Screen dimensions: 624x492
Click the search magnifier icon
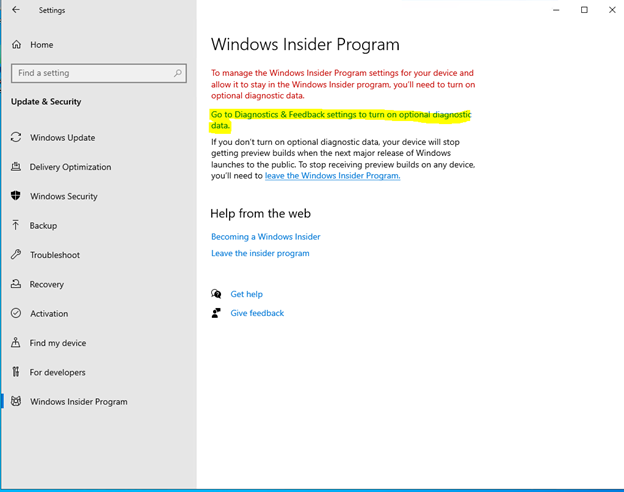point(177,73)
